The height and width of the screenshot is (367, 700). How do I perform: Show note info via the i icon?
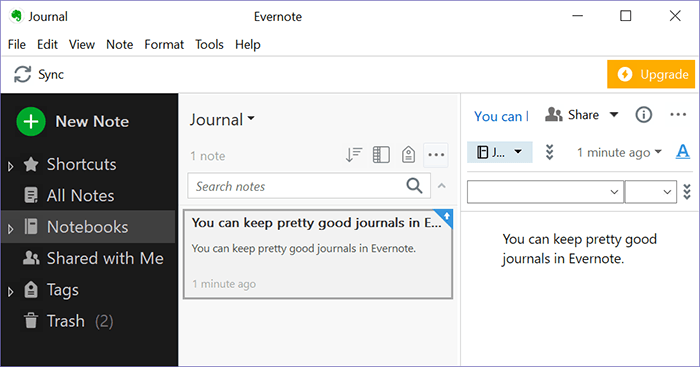(643, 115)
